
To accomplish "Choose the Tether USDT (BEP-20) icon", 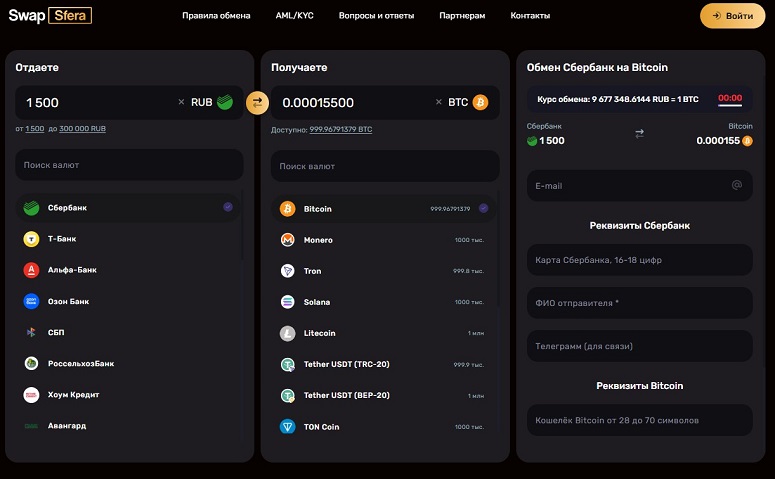I will (288, 395).
